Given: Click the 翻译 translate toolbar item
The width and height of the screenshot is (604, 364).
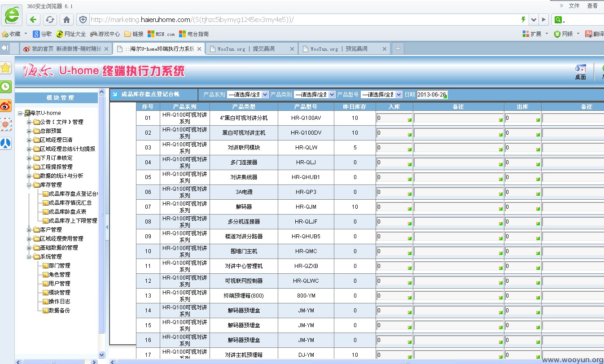Looking at the screenshot, I should [x=595, y=34].
